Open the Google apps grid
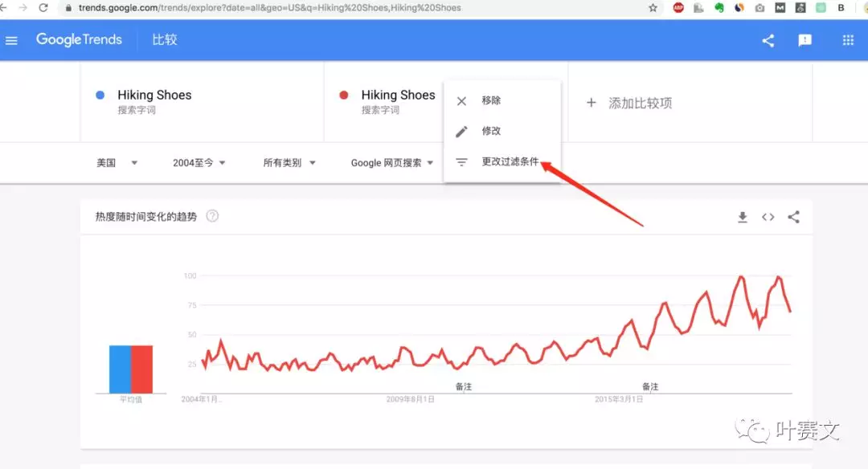 [847, 39]
